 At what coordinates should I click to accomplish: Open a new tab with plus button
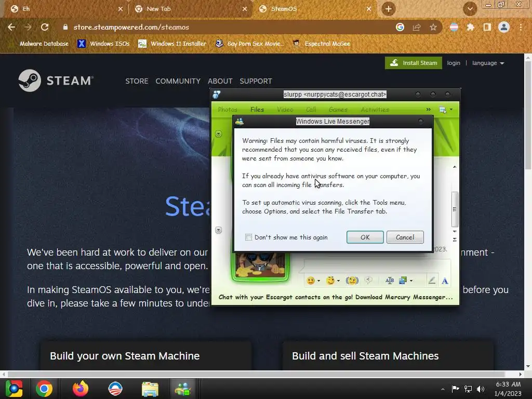(x=389, y=9)
